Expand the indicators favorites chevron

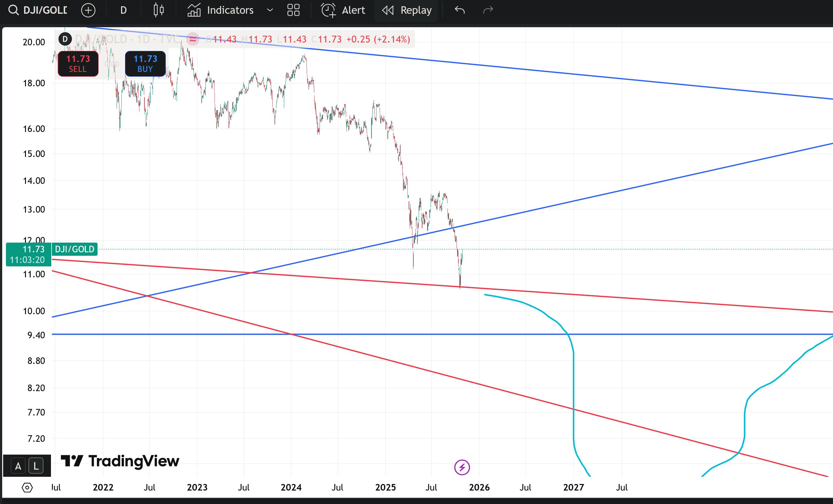tap(270, 10)
